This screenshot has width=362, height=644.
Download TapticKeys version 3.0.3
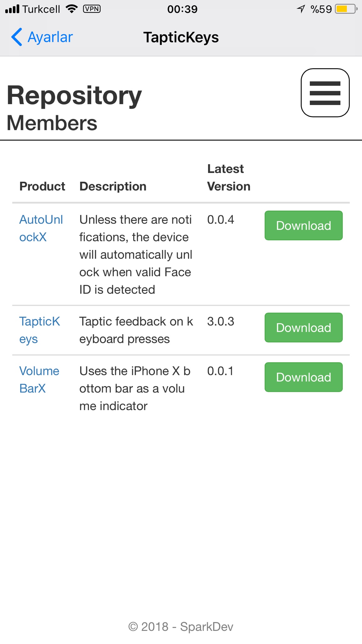304,327
